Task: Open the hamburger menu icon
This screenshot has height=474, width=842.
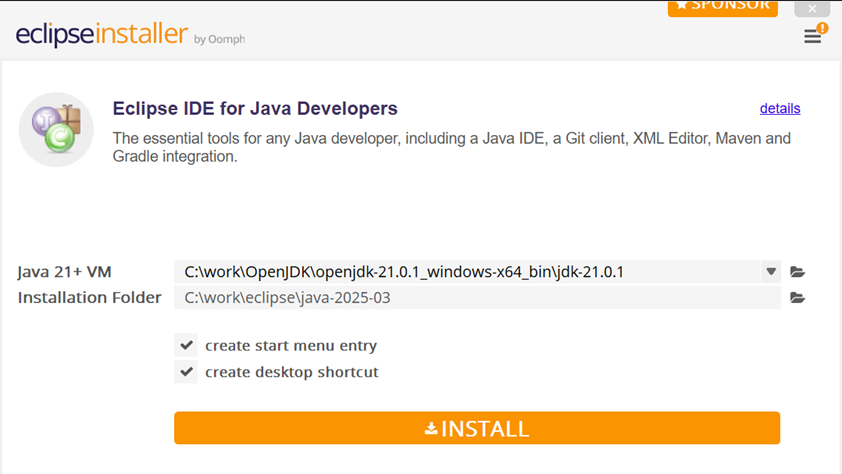Action: pos(812,36)
